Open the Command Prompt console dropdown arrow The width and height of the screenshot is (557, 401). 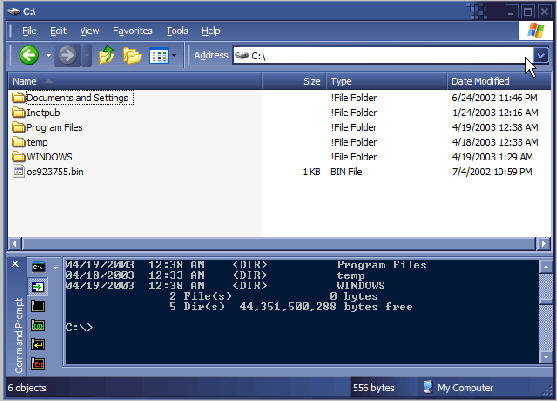point(56,268)
